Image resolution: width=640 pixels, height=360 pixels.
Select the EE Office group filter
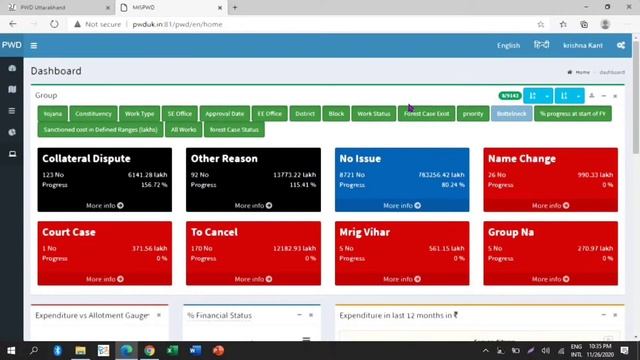click(270, 114)
